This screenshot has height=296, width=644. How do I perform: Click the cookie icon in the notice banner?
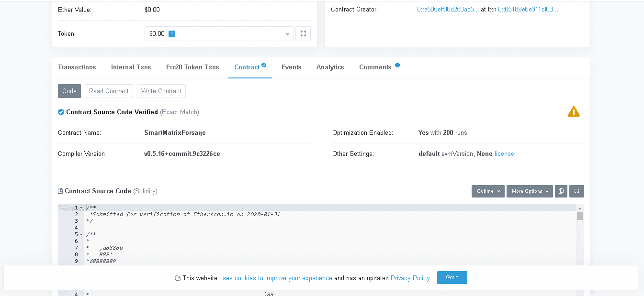177,278
